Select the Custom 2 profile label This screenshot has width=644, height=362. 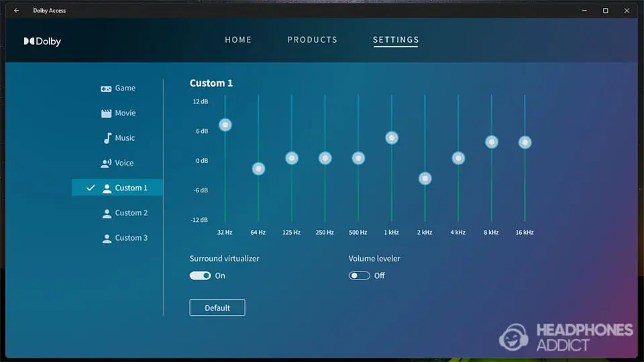(131, 213)
